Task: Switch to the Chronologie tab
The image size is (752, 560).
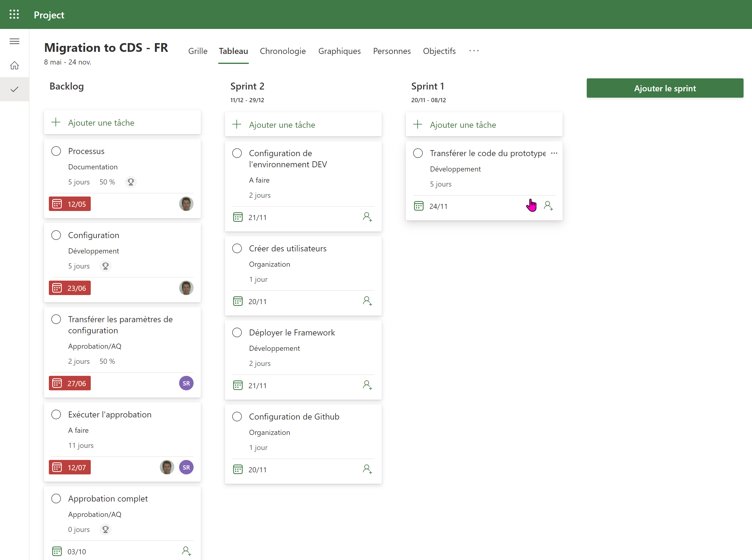Action: tap(283, 51)
